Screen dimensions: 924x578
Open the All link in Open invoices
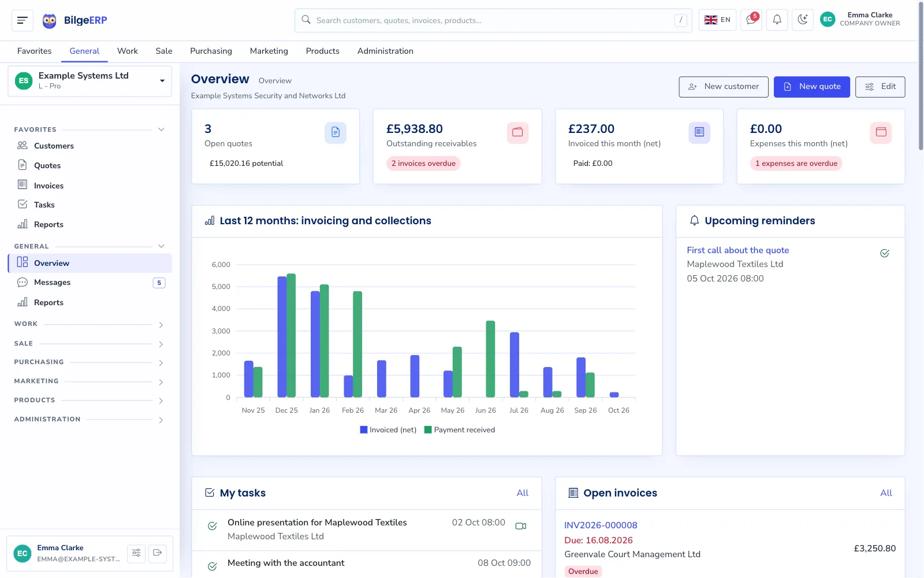886,493
